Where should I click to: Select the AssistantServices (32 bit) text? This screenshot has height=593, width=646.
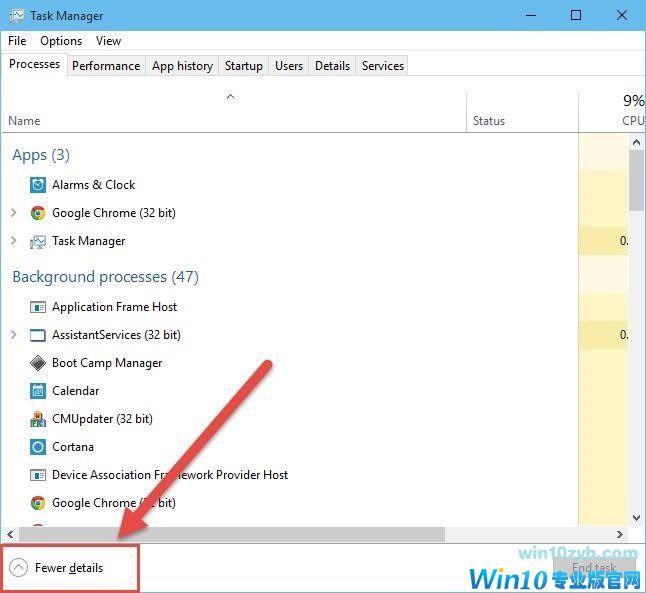116,335
